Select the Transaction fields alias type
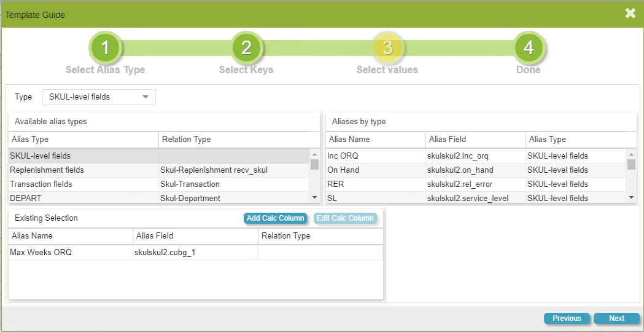Viewport: 644px width, 332px height. pyautogui.click(x=83, y=184)
